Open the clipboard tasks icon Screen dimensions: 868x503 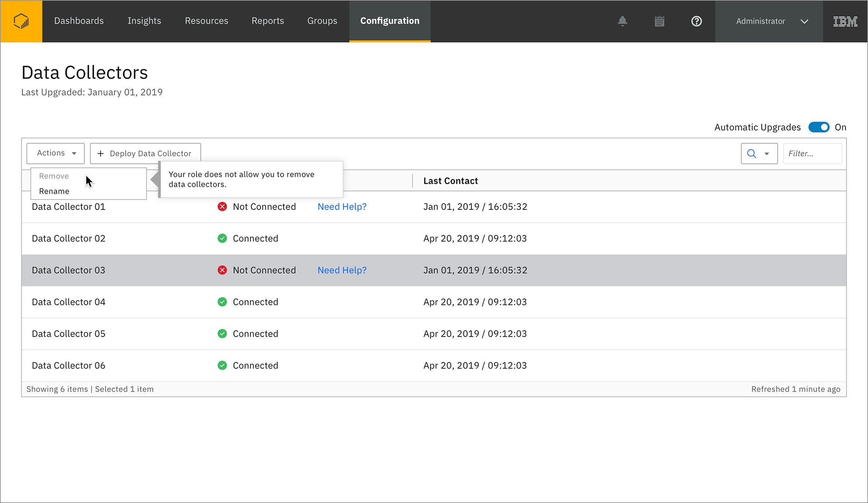tap(660, 21)
